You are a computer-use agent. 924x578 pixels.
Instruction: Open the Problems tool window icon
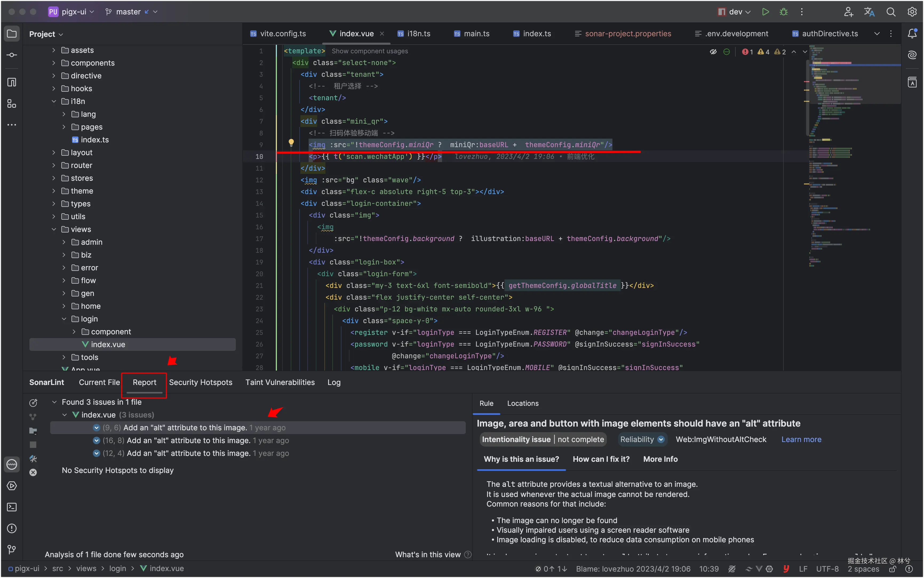pyautogui.click(x=11, y=528)
